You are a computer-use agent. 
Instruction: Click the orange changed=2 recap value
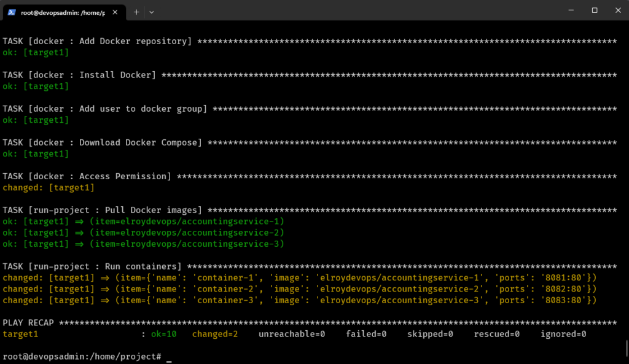(215, 334)
